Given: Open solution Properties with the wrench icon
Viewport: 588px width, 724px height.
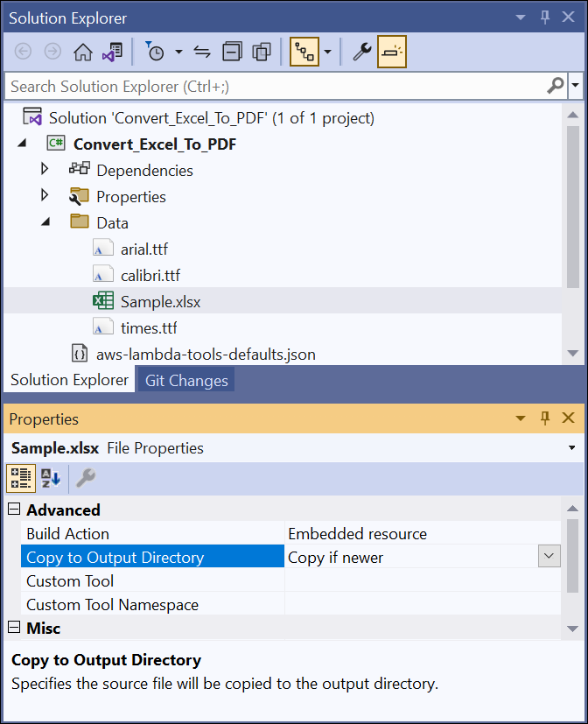Looking at the screenshot, I should [361, 52].
